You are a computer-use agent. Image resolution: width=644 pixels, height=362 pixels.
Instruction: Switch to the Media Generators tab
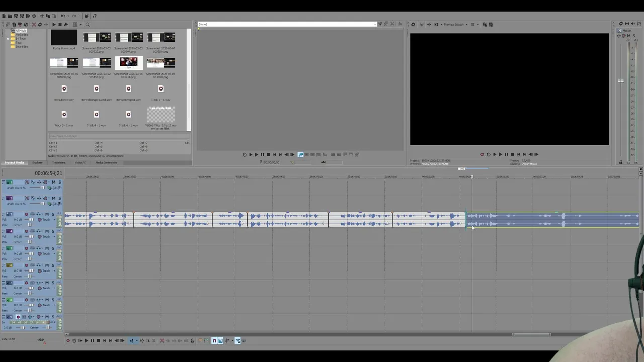(x=106, y=163)
